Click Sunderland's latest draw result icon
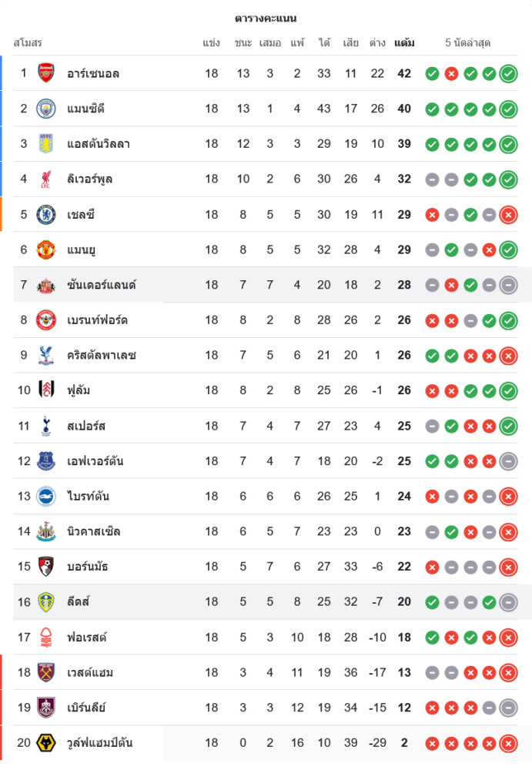The height and width of the screenshot is (770, 532). tap(508, 286)
